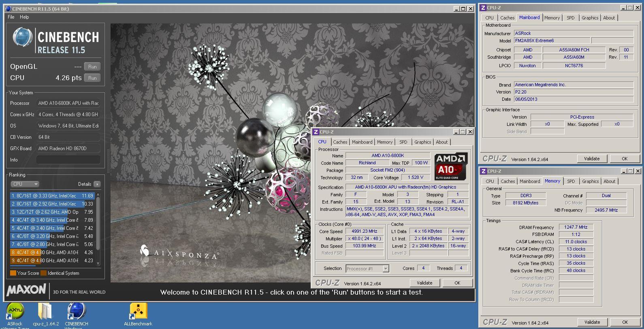Click the front CPU-Z title bar icon
Screen dimensions: 644x329
[x=316, y=132]
